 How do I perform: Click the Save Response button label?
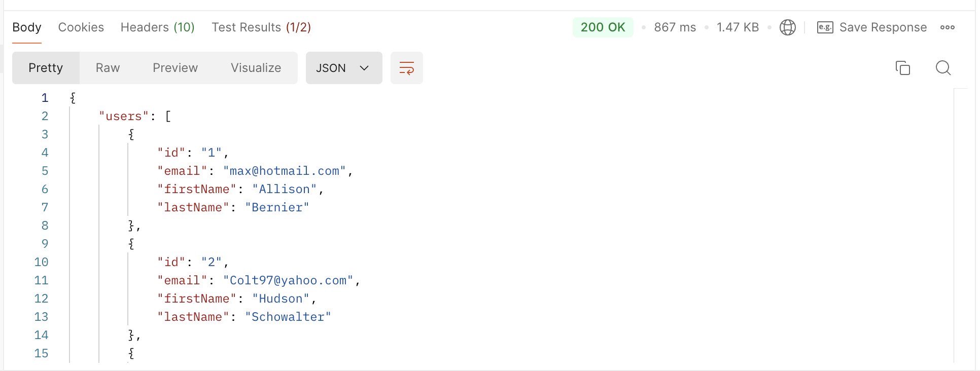(x=883, y=27)
